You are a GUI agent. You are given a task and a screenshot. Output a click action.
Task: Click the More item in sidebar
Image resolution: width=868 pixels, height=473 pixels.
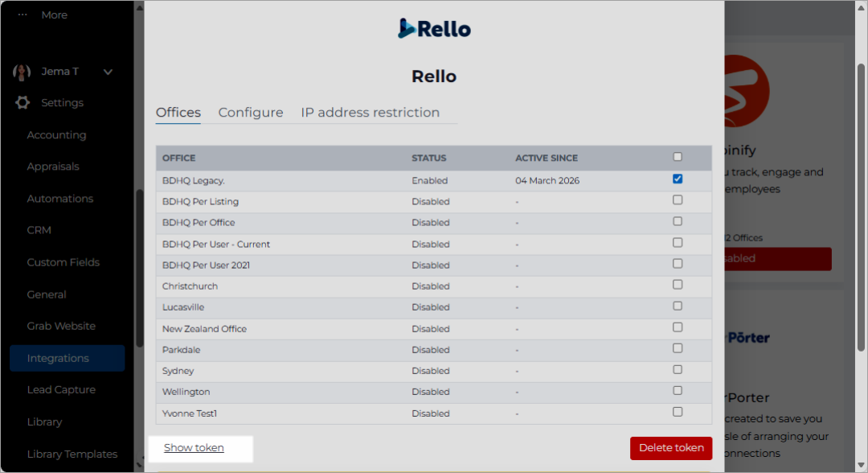55,15
